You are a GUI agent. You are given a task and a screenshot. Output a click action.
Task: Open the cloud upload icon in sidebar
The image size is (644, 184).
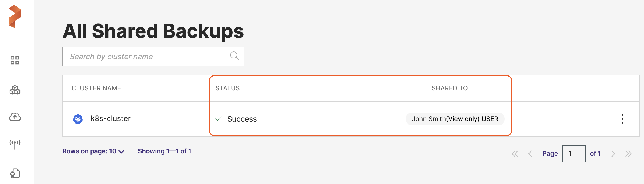pos(15,117)
